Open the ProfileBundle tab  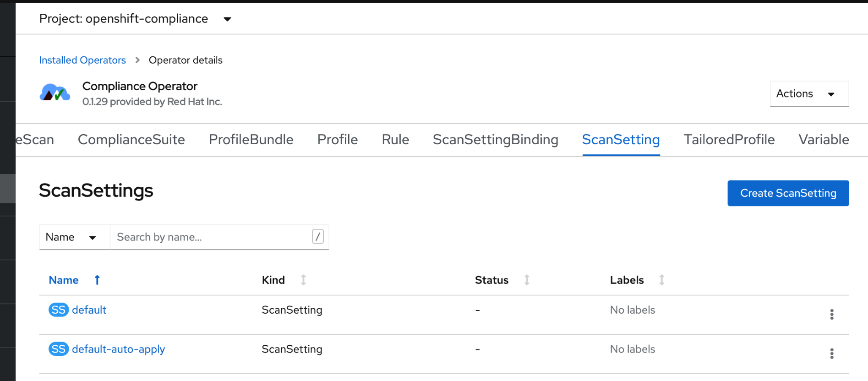pos(251,140)
